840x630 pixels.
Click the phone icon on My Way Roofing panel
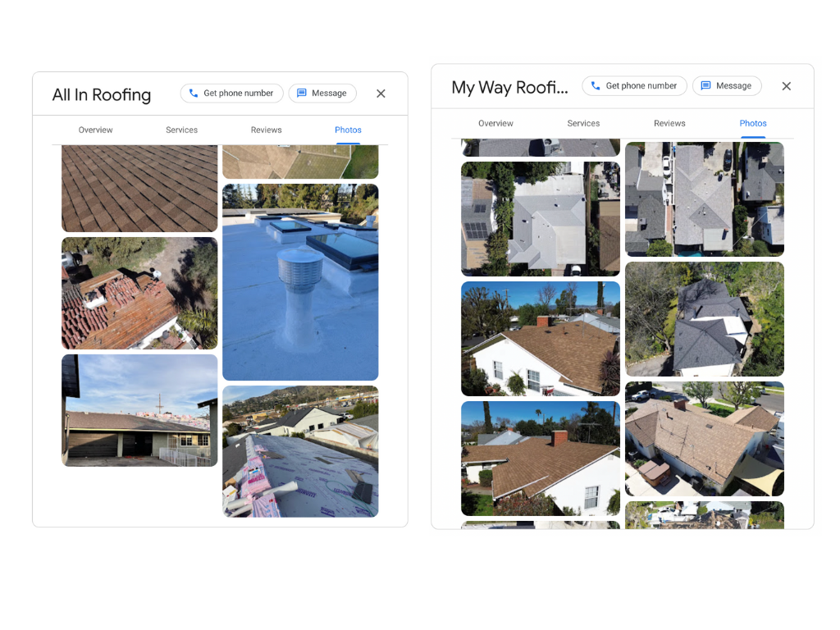tap(596, 85)
